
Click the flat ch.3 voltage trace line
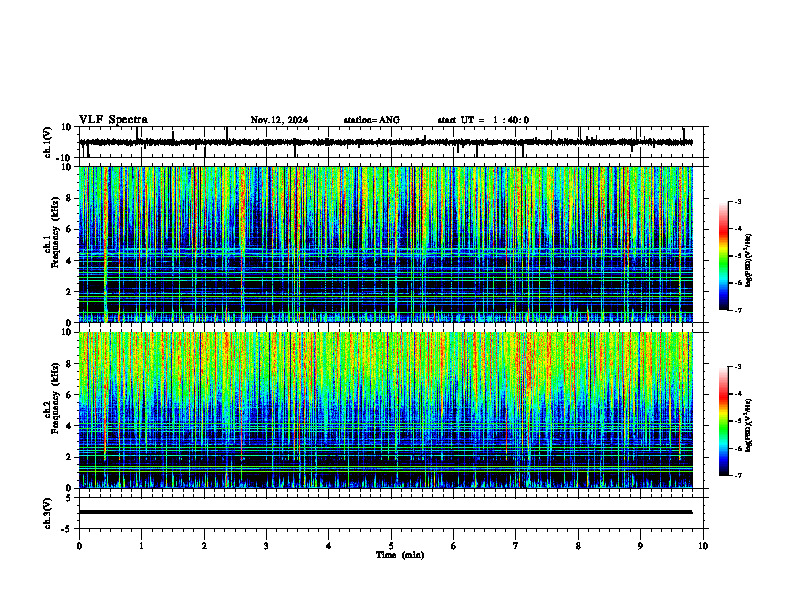(386, 512)
